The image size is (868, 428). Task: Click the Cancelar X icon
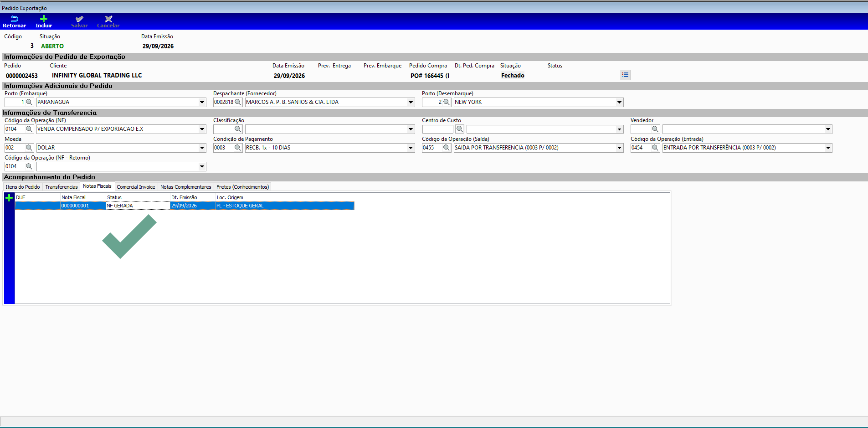108,19
